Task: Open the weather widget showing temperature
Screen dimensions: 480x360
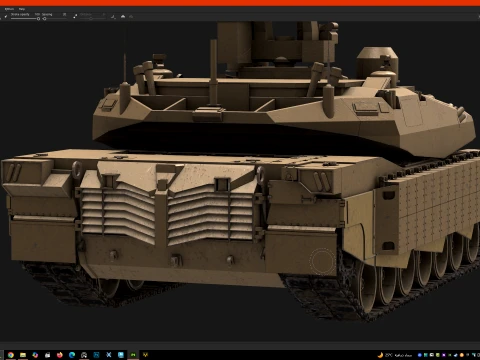Action: [394, 355]
